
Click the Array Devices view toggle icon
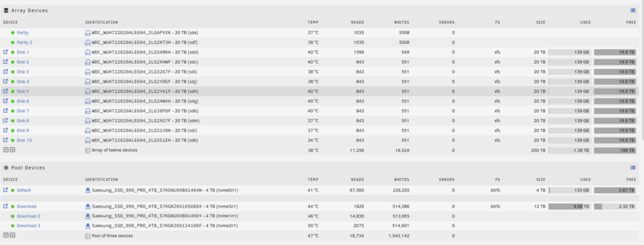[633, 10]
